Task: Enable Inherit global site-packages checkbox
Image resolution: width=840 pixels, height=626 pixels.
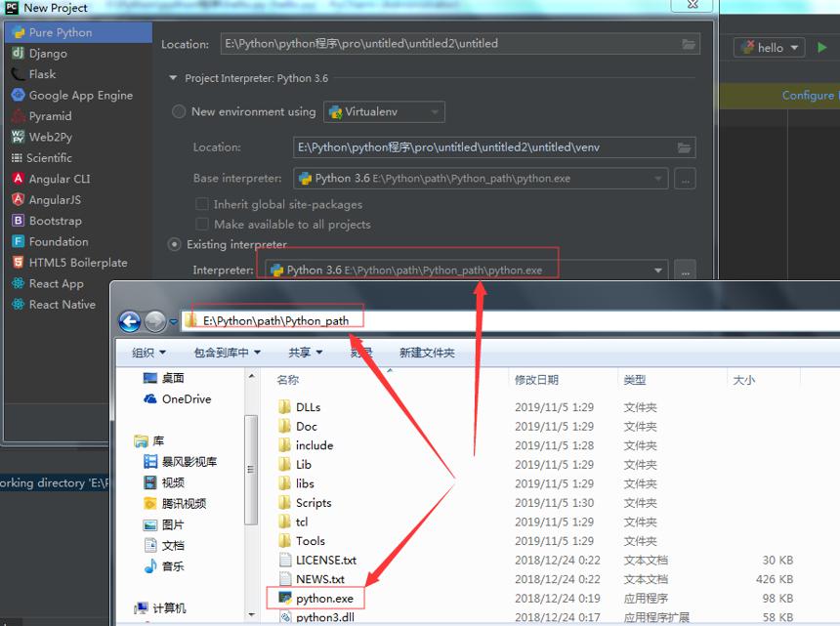Action: (x=202, y=204)
